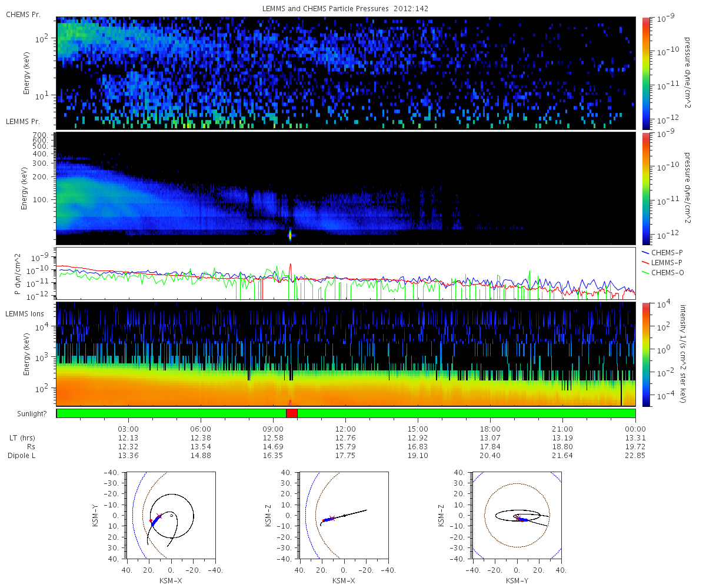Image resolution: width=706 pixels, height=588 pixels.
Task: Select the LT value '12.13'
Action: pyautogui.click(x=129, y=438)
